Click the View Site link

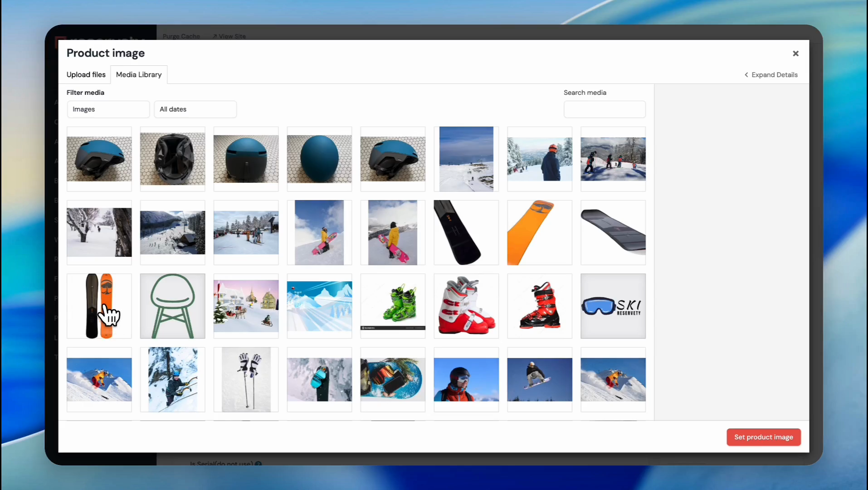click(229, 36)
